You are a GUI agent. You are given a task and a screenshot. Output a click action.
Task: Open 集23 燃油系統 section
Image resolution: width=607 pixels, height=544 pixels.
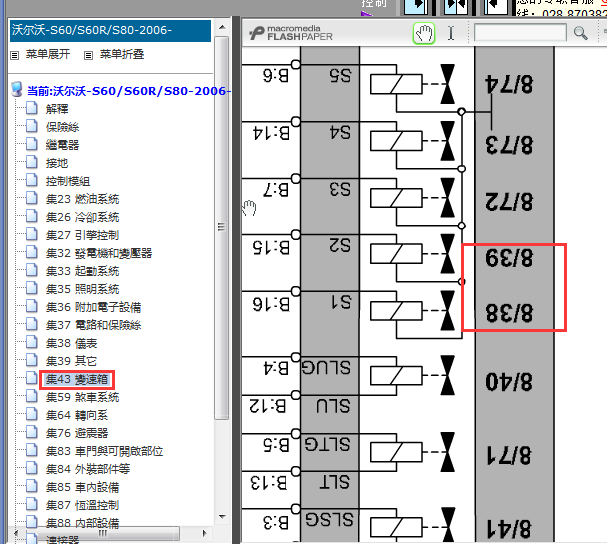point(82,199)
